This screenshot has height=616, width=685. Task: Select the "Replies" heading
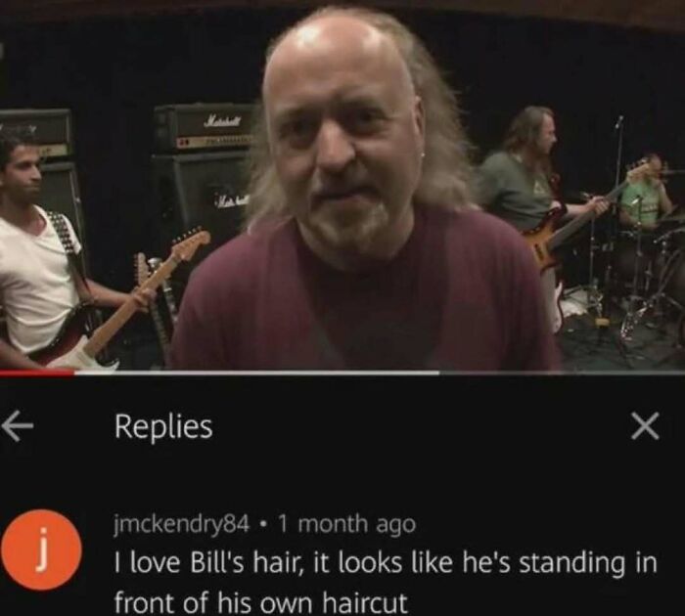click(163, 427)
